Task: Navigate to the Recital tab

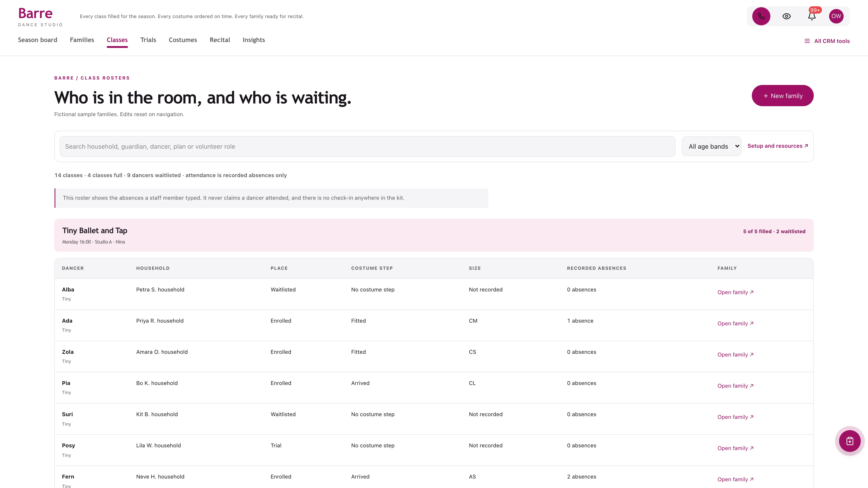Action: 220,40
